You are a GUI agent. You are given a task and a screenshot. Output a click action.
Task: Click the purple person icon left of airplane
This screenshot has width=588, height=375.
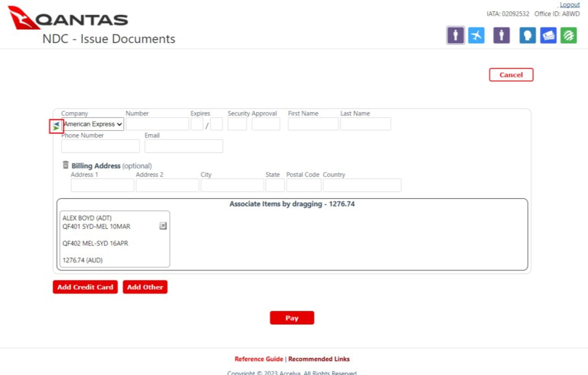455,35
